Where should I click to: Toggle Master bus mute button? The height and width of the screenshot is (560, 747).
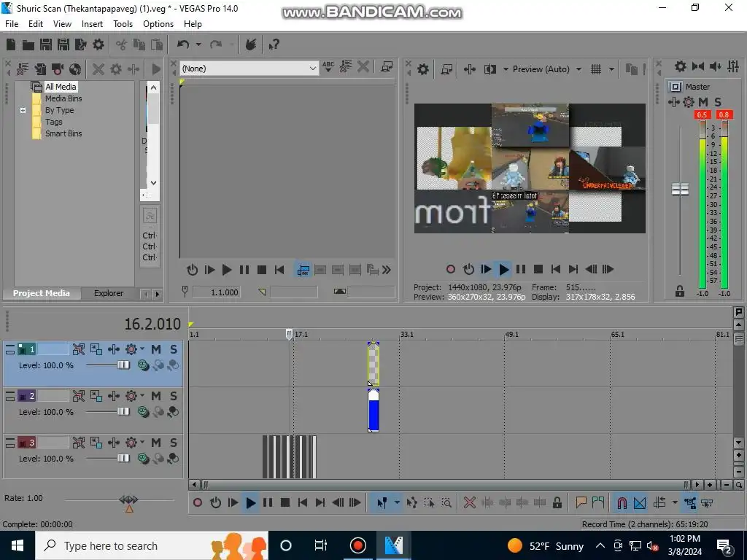(703, 101)
